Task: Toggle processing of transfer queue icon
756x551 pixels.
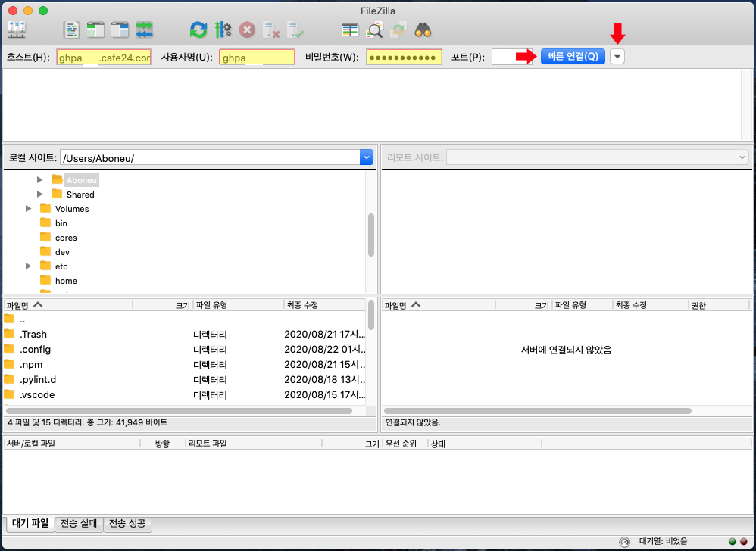Action: (x=223, y=30)
